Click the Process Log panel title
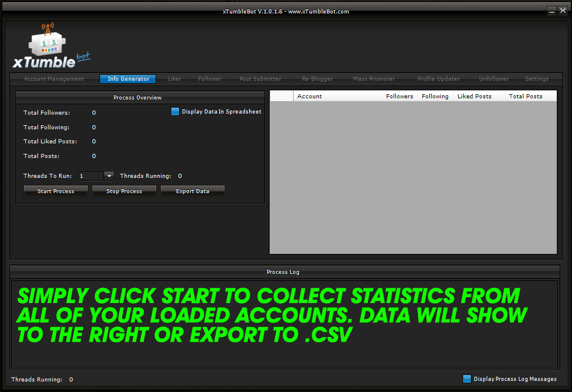The height and width of the screenshot is (392, 572). 283,272
